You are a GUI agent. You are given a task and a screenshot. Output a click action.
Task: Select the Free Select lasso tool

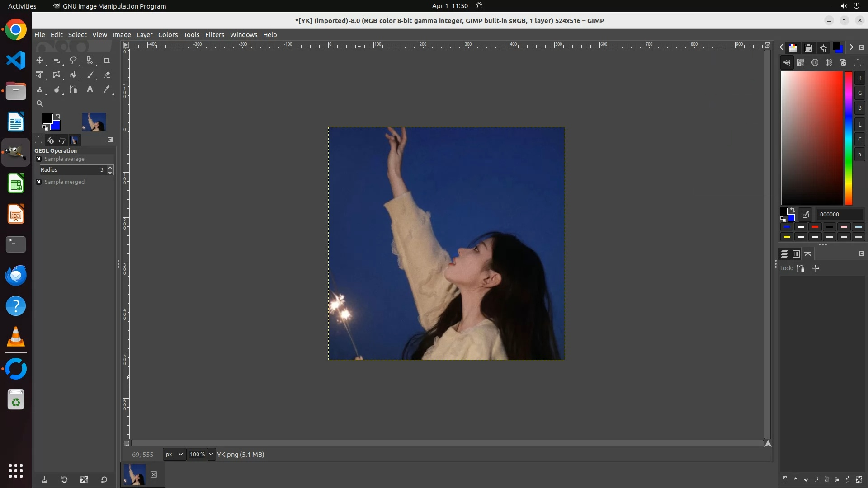(x=73, y=61)
